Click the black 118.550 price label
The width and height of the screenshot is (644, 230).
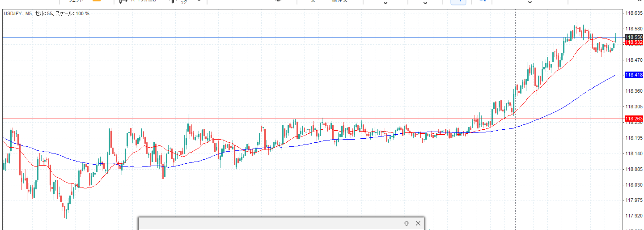(x=633, y=37)
